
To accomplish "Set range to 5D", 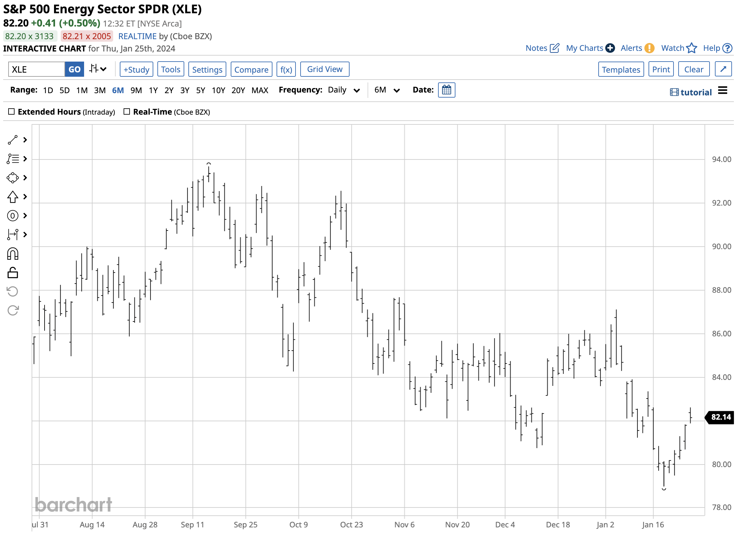I will click(64, 90).
